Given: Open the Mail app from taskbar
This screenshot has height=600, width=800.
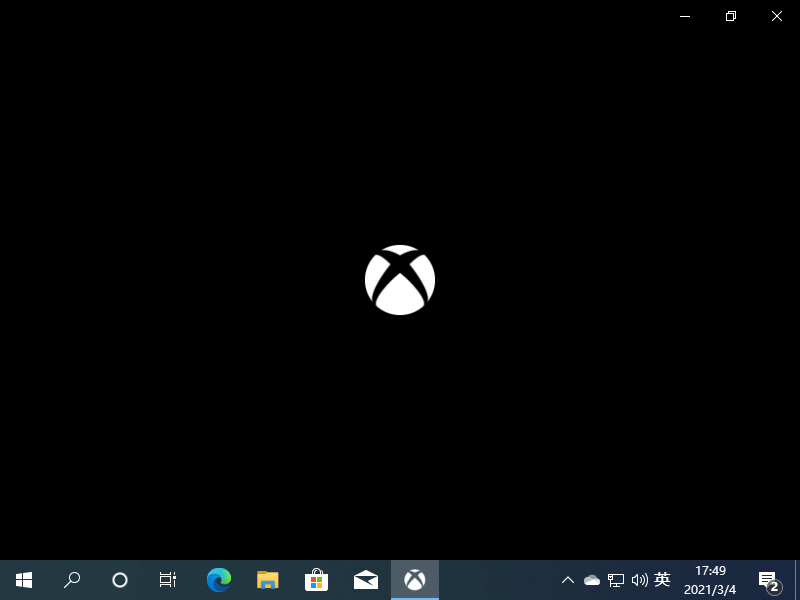Looking at the screenshot, I should [x=366, y=580].
